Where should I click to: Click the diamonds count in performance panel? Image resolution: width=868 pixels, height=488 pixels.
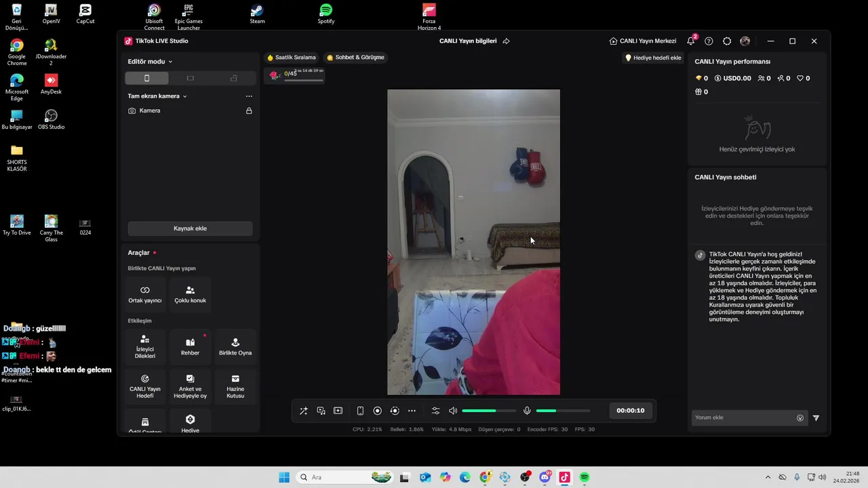click(702, 79)
